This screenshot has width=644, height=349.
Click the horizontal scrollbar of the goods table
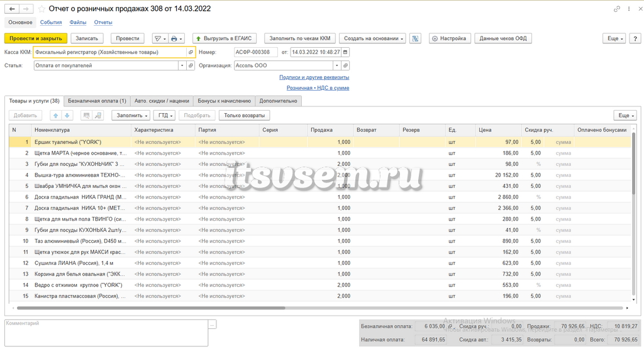[x=151, y=308]
